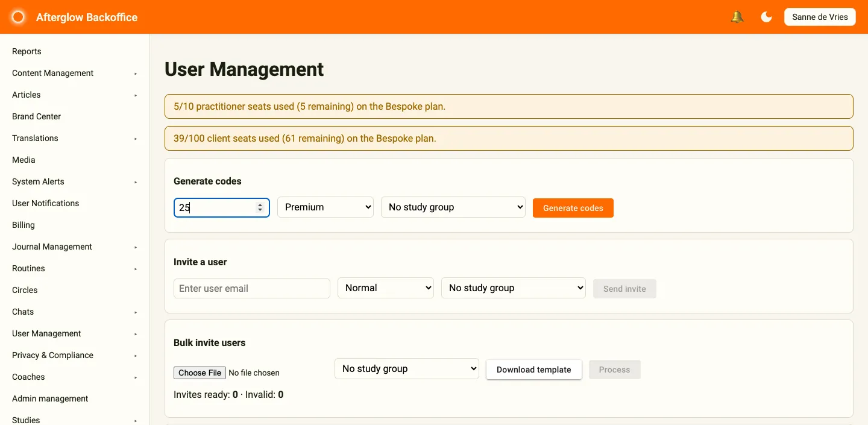Click the No file chosen text
868x425 pixels.
(254, 373)
